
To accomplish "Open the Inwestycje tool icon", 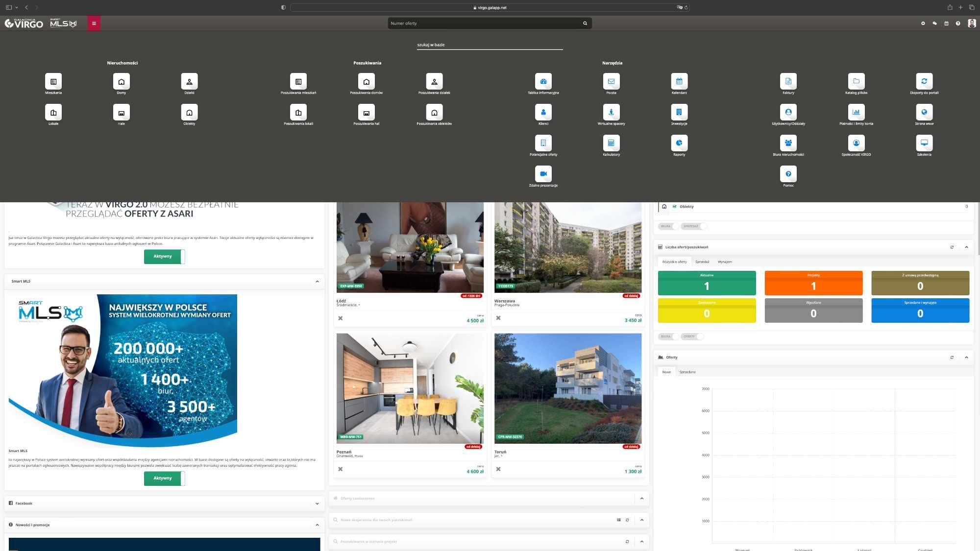I will click(679, 112).
